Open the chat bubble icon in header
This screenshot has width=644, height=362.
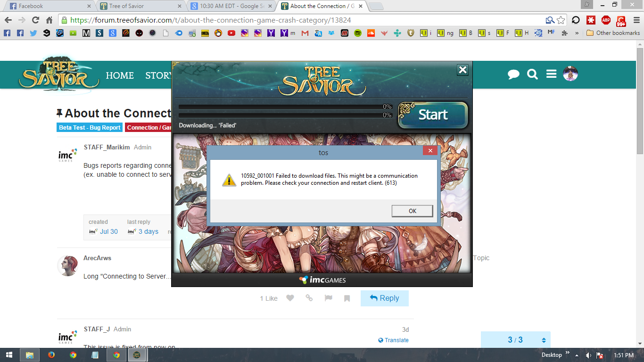(513, 74)
